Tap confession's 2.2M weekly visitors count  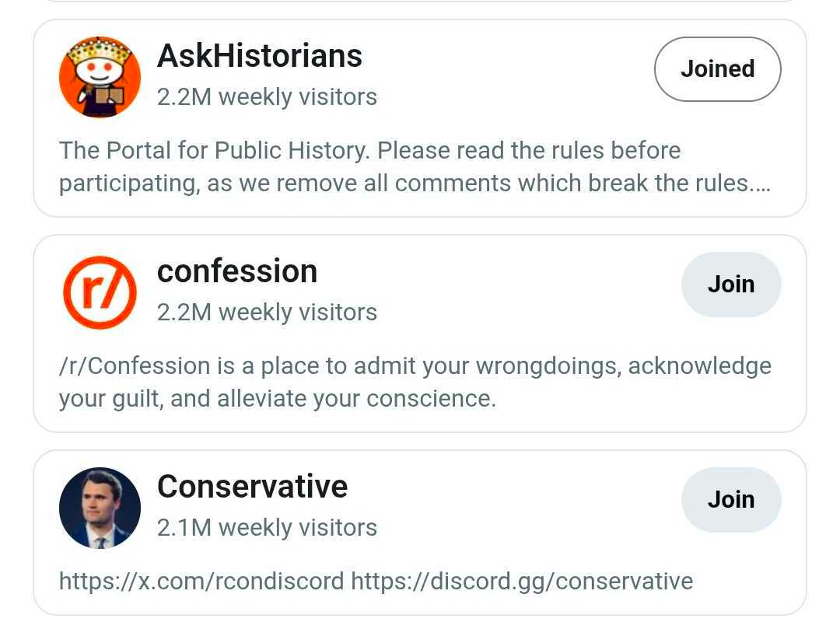(x=267, y=313)
